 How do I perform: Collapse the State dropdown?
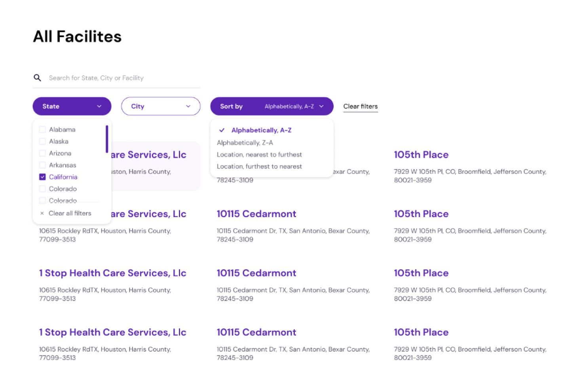tap(72, 106)
